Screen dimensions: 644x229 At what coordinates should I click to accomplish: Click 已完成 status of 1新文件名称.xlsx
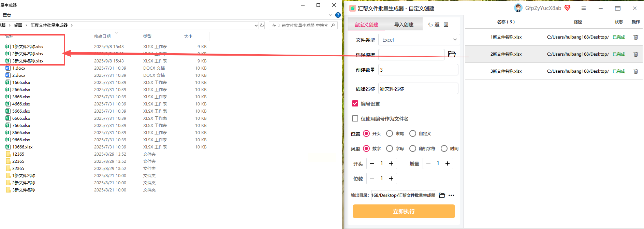619,37
